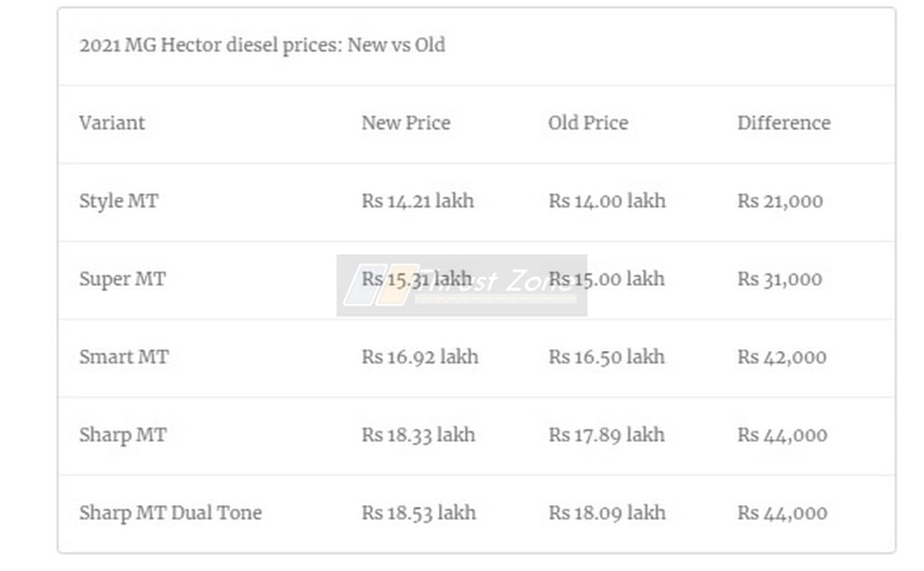Click the Rs 14.00 lakh old price
924x571 pixels.
pos(607,201)
